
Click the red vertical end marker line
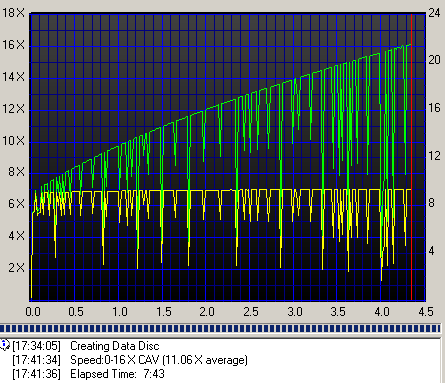[411, 157]
